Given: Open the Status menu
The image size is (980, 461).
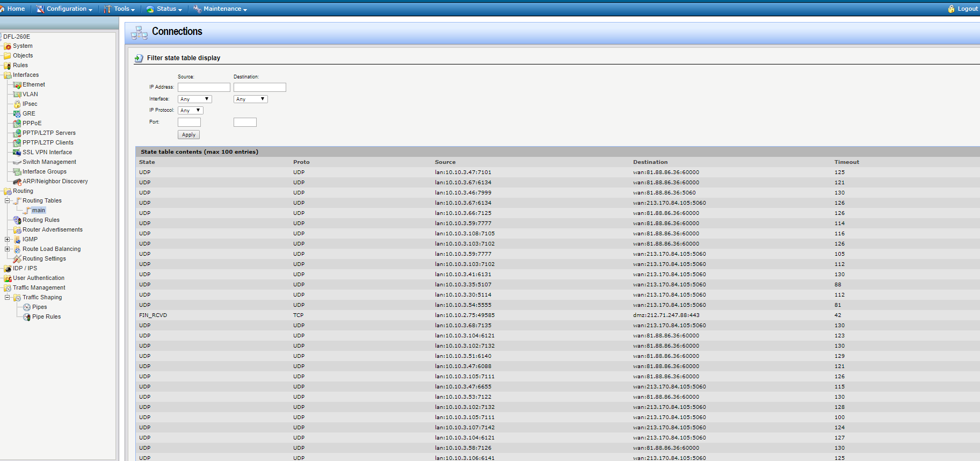Looking at the screenshot, I should 164,9.
